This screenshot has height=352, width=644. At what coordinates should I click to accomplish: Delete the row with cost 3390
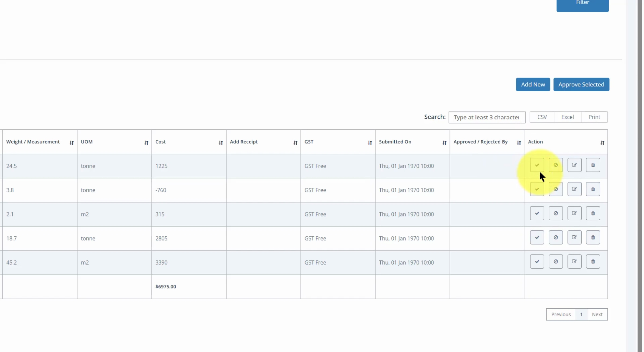(x=593, y=262)
